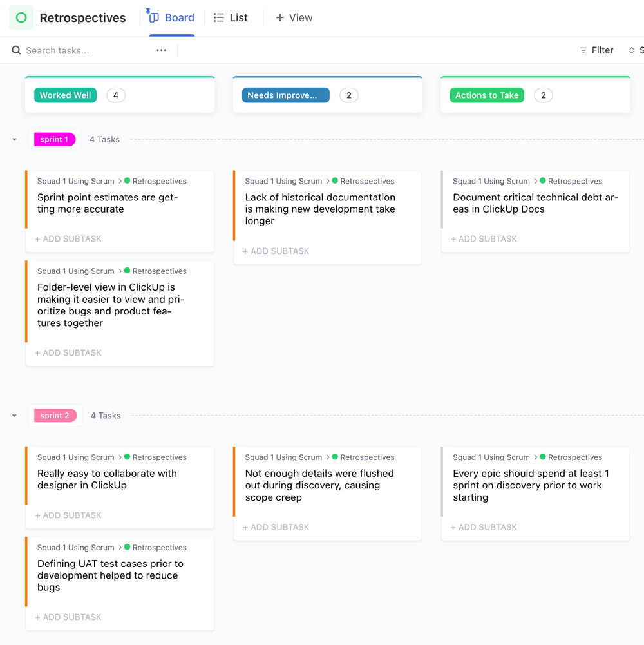Screen dimensions: 644x645
Task: Switch to the List tab
Action: click(236, 17)
